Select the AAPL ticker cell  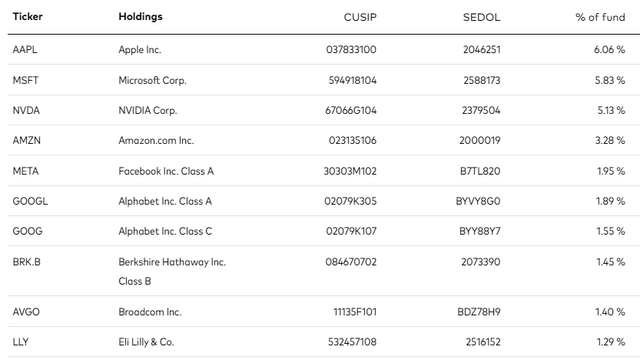[25, 49]
